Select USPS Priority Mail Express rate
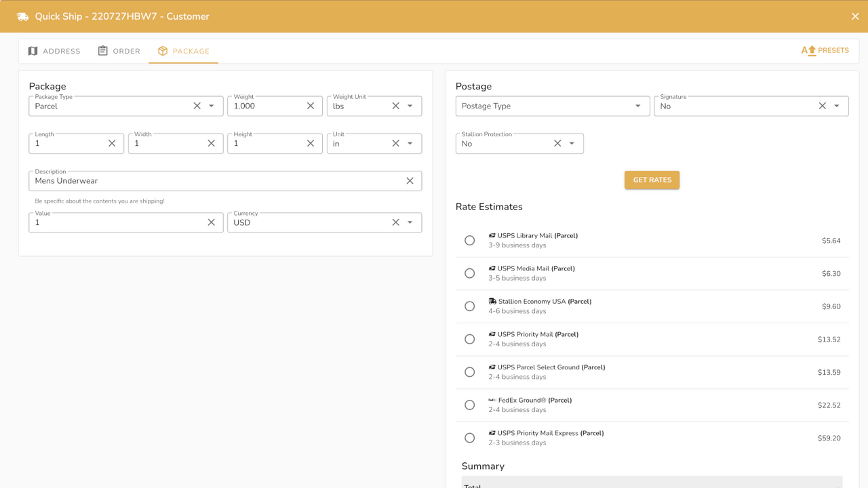Image resolution: width=868 pixels, height=488 pixels. [469, 438]
